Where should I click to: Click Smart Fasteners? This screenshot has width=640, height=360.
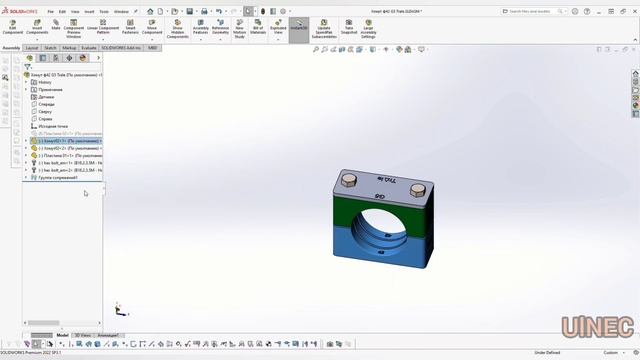(130, 27)
